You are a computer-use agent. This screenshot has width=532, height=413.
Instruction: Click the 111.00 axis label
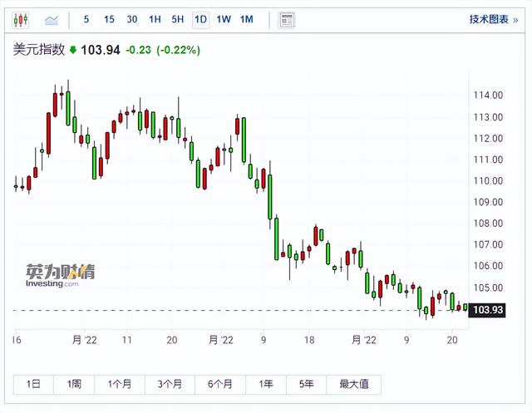[488, 160]
